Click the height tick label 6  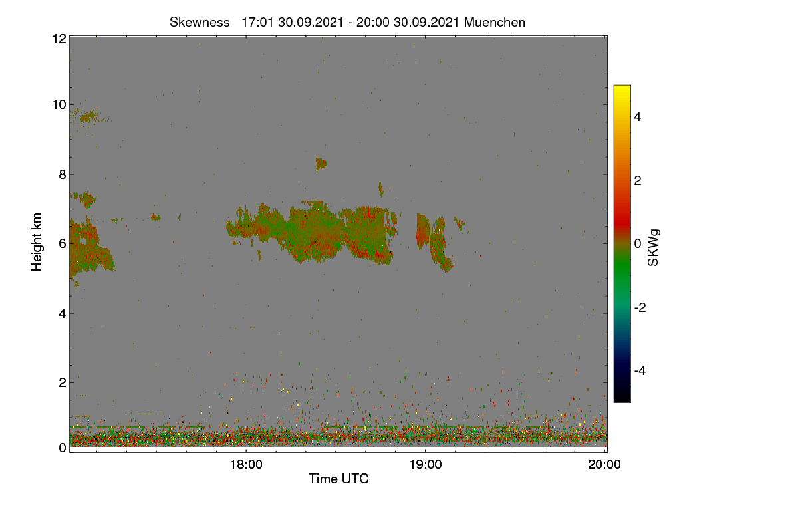point(62,243)
